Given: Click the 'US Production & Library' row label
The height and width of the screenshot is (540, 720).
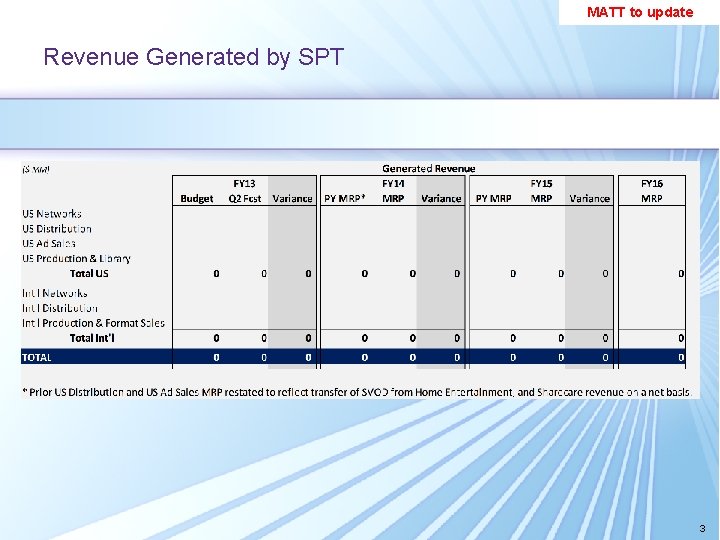Looking at the screenshot, I should coord(76,259).
